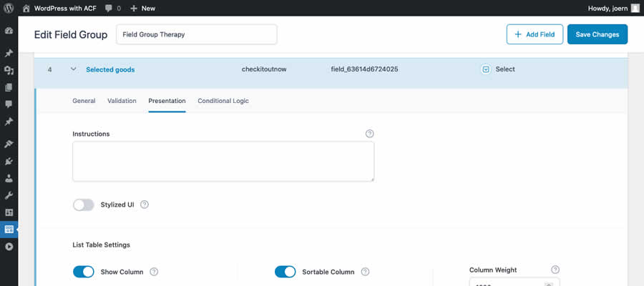The height and width of the screenshot is (286, 644).
Task: Click the List Table Settings heading
Action: point(101,245)
